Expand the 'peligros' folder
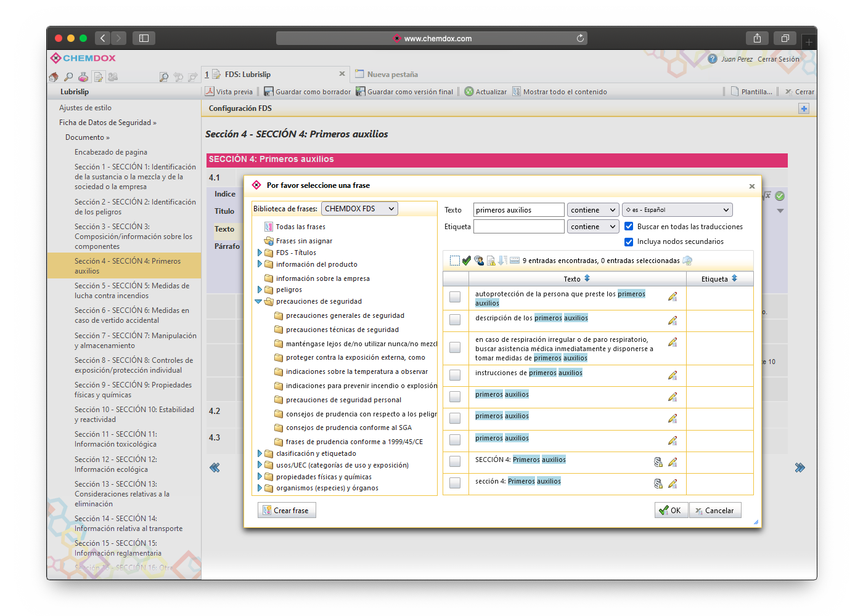The width and height of the screenshot is (863, 616). click(260, 290)
